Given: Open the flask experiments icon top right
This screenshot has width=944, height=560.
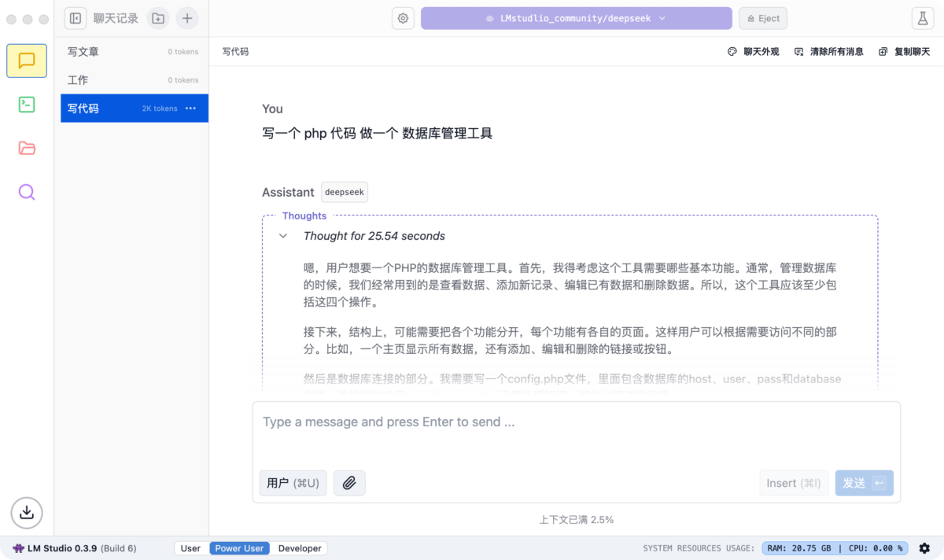Looking at the screenshot, I should [x=922, y=18].
